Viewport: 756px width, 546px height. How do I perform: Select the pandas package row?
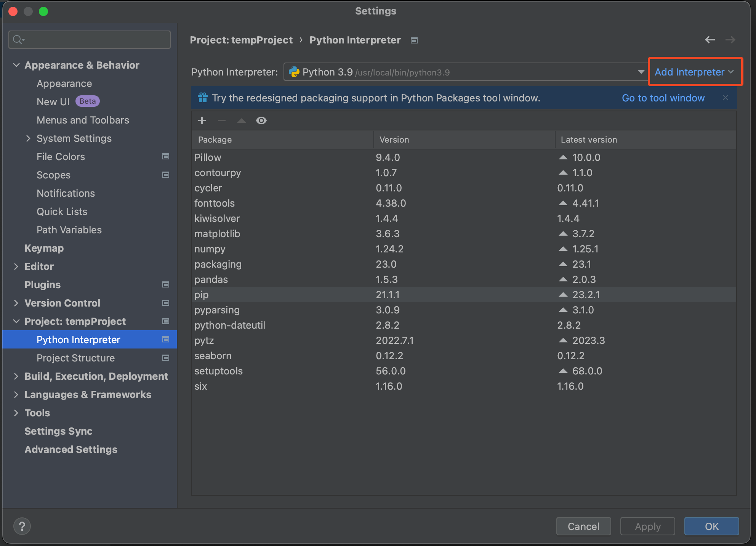click(464, 279)
